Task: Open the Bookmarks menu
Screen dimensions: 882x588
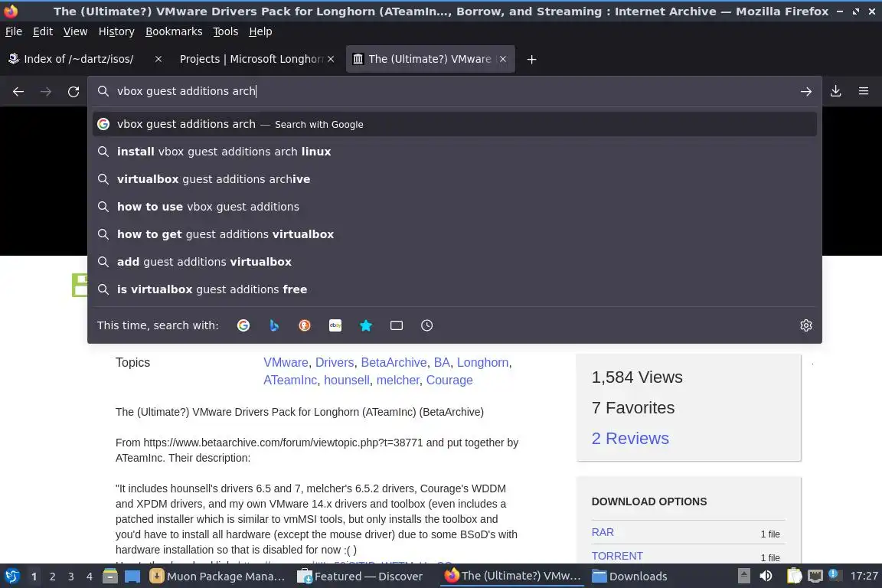Action: pyautogui.click(x=174, y=31)
